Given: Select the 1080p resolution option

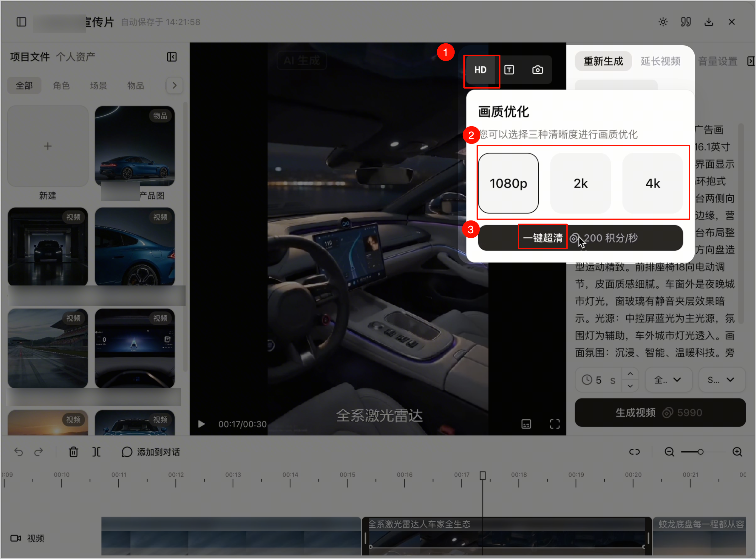Looking at the screenshot, I should click(508, 183).
